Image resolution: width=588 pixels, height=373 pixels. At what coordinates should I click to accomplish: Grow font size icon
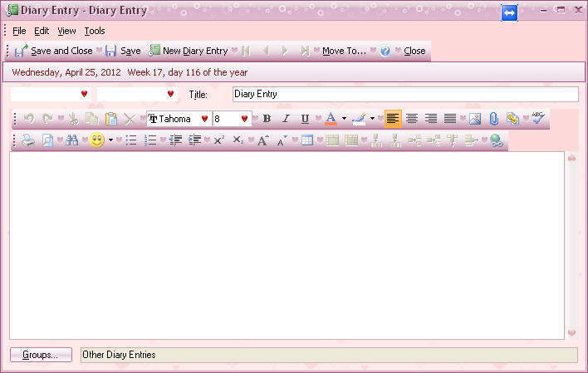coord(263,140)
